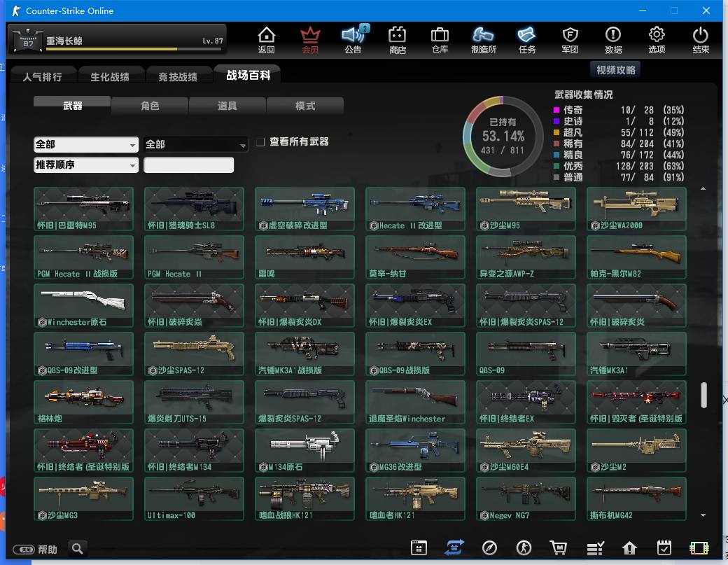This screenshot has height=565, width=728.
Task: Switch to the 人气排行 tab
Action: [x=42, y=76]
